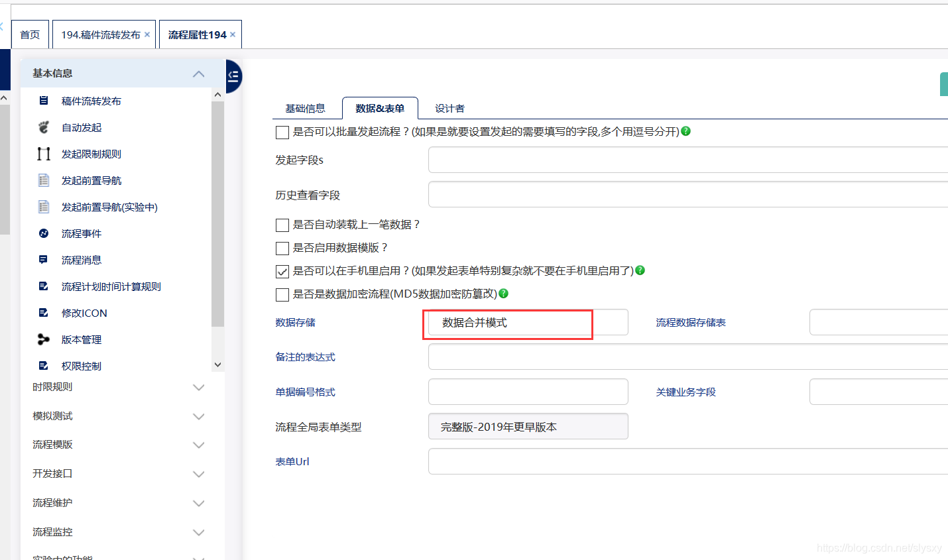This screenshot has height=560, width=948.
Task: Click into the 单据编号格式 input field
Action: pos(528,392)
